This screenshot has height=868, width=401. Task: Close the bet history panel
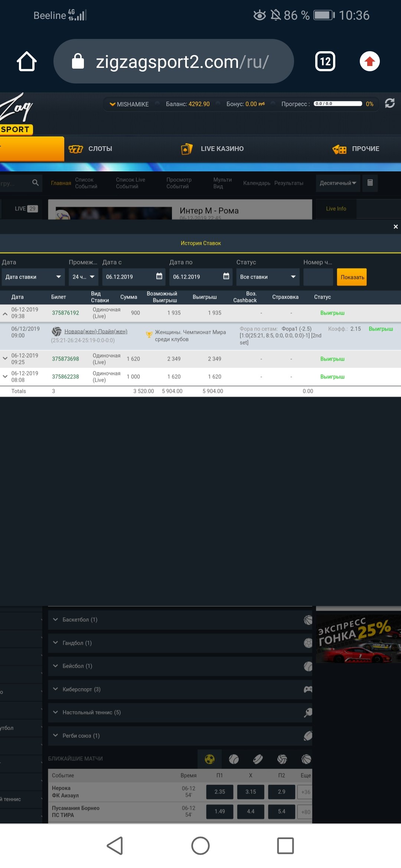pyautogui.click(x=395, y=227)
